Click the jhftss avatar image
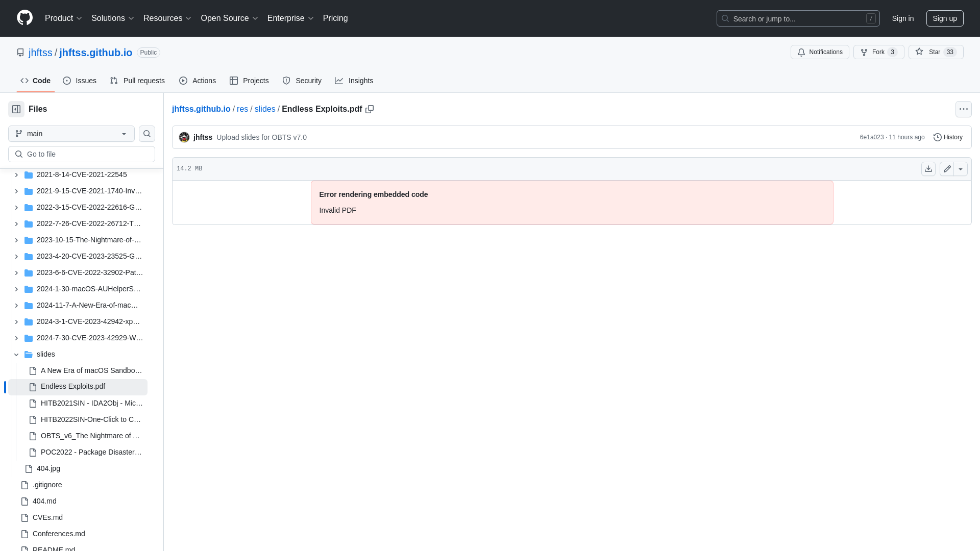 (184, 137)
